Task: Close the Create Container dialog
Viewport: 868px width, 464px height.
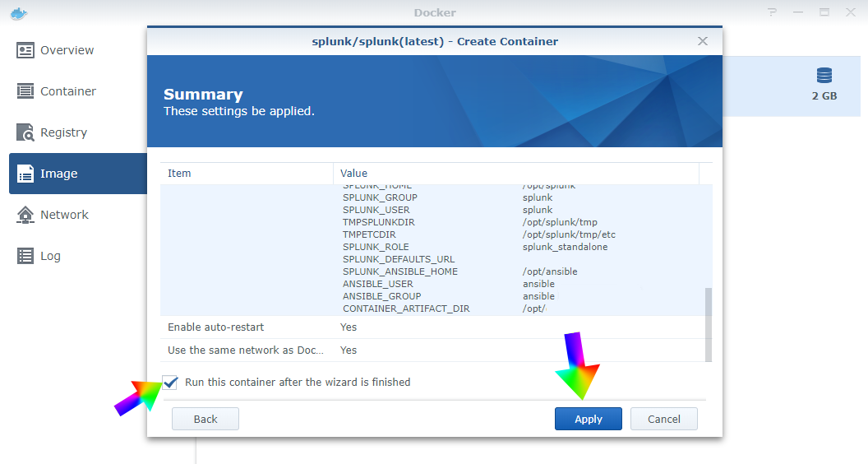Action: tap(703, 41)
